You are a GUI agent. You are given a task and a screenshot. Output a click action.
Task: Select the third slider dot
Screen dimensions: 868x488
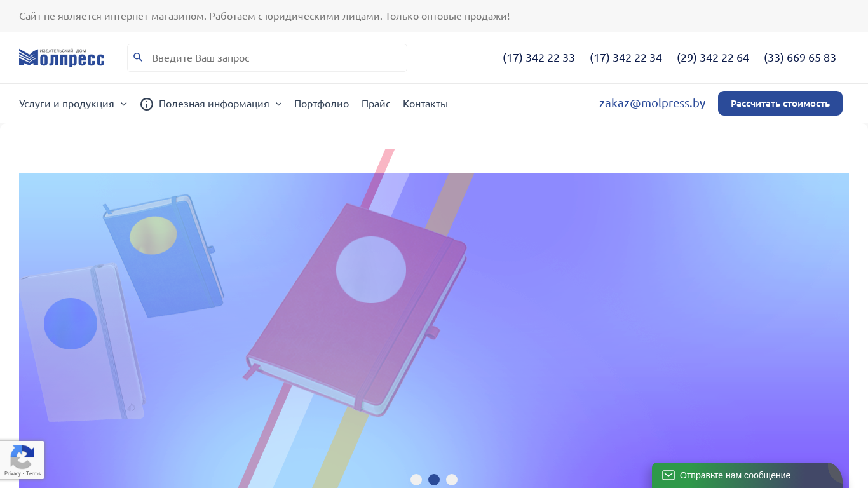[452, 480]
